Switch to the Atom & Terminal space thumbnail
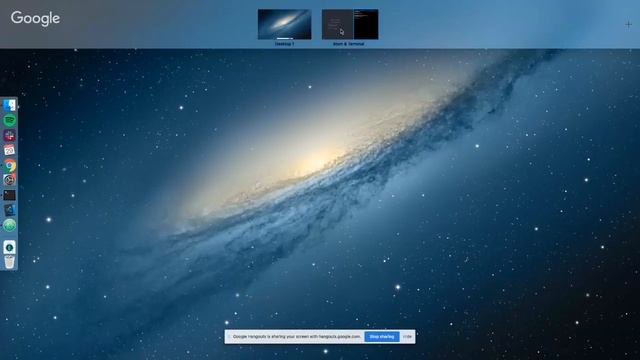This screenshot has height=360, width=640. coord(350,24)
